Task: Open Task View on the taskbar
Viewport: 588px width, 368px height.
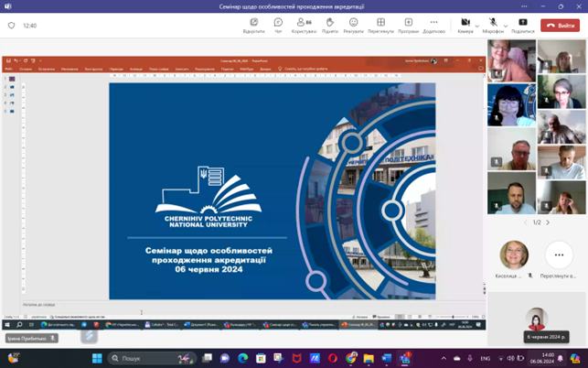Action: tap(207, 358)
